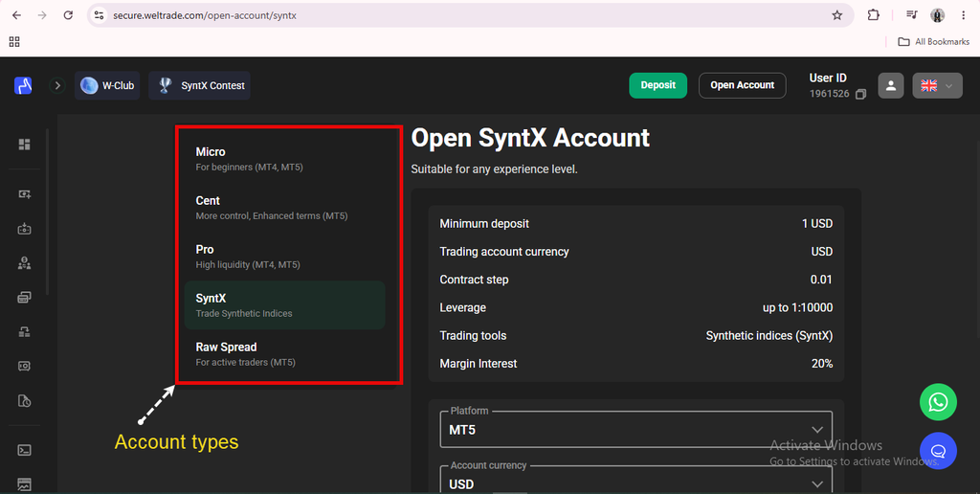Click the 'Synthetic indices (SyntX)' value

[769, 336]
